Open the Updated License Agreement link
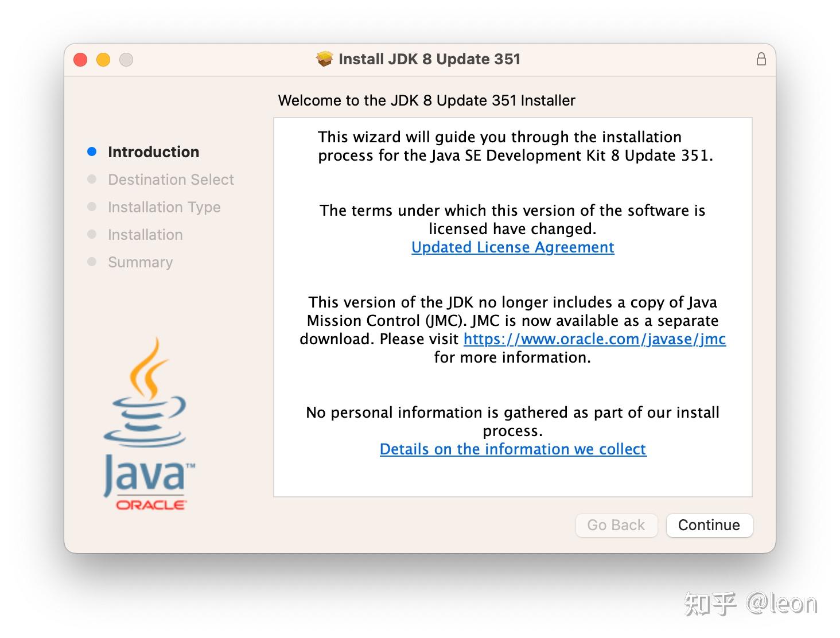Image resolution: width=840 pixels, height=638 pixels. (513, 247)
